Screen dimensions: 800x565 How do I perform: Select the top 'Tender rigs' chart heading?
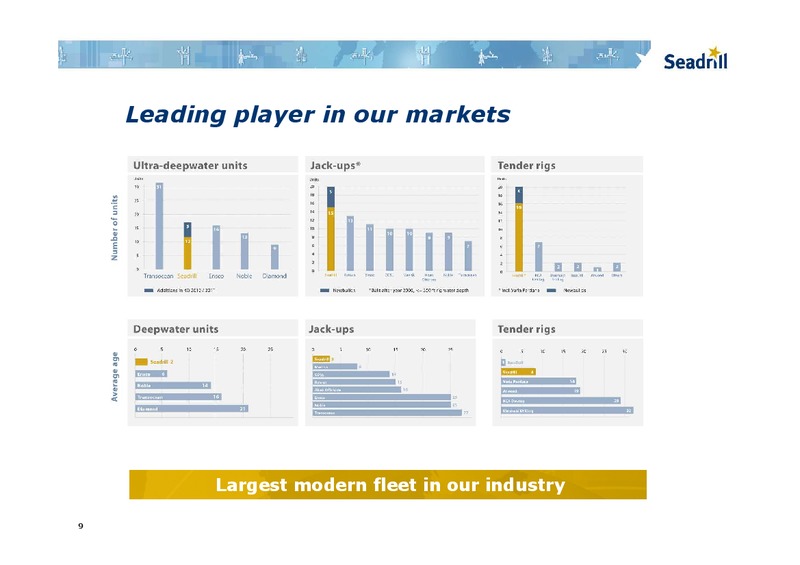pos(526,165)
